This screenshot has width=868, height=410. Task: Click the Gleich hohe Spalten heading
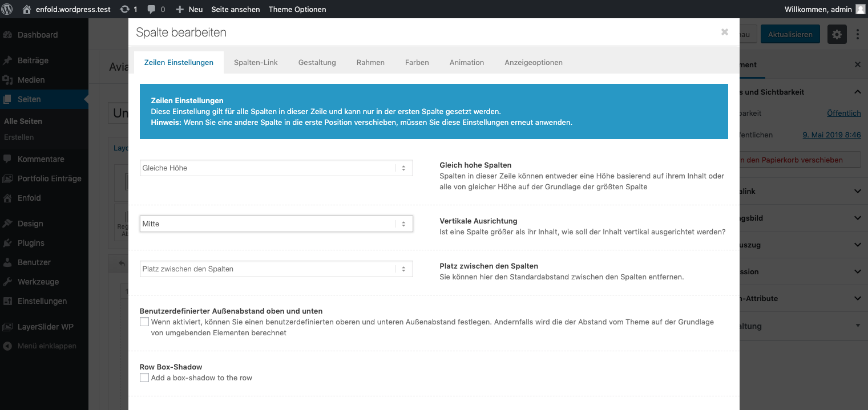(x=475, y=165)
